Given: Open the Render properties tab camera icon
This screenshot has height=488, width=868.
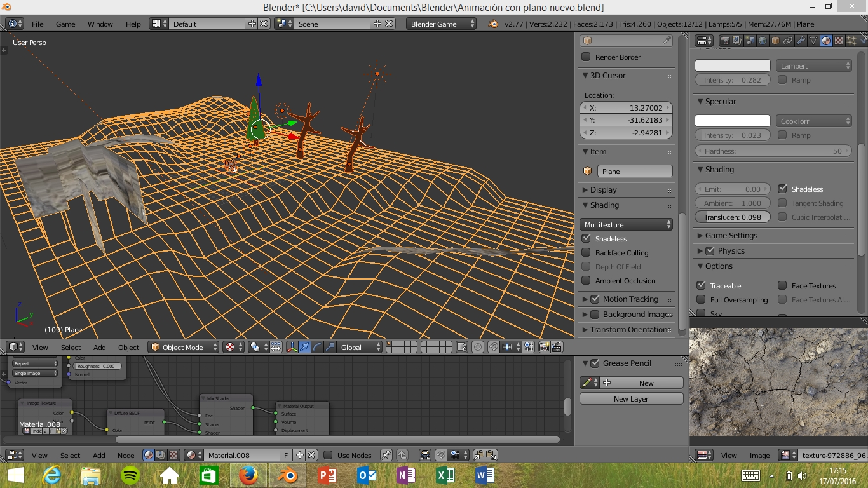Looking at the screenshot, I should (724, 41).
